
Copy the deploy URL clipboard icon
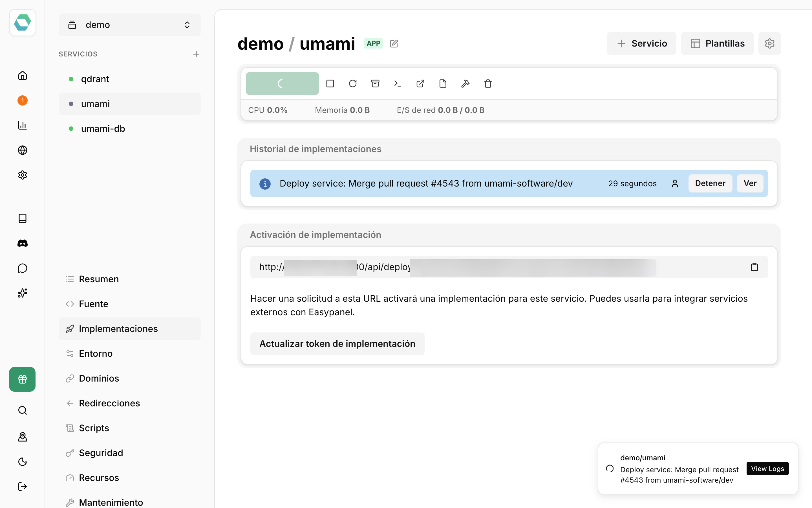click(x=754, y=267)
